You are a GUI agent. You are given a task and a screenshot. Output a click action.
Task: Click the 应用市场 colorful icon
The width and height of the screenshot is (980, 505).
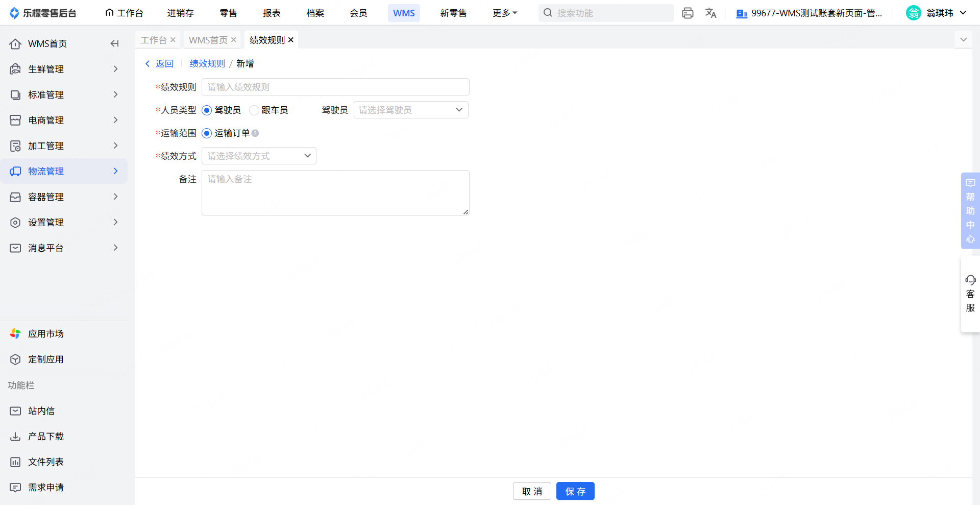click(15, 334)
